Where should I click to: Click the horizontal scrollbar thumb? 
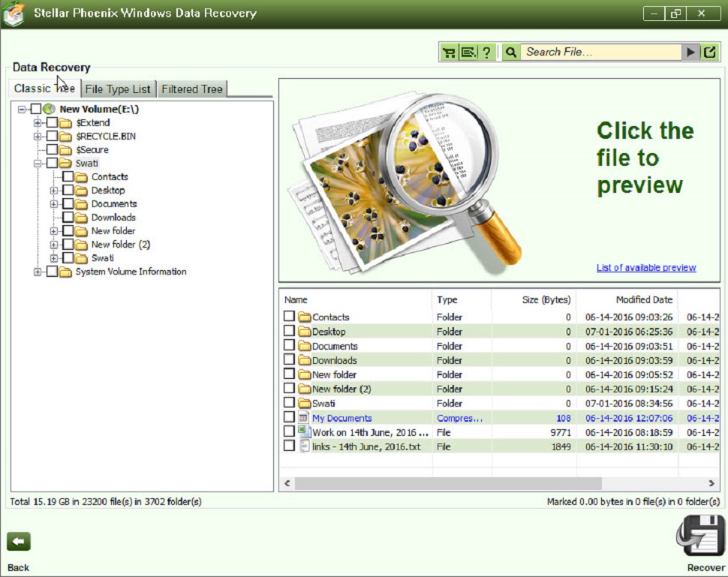[448, 483]
